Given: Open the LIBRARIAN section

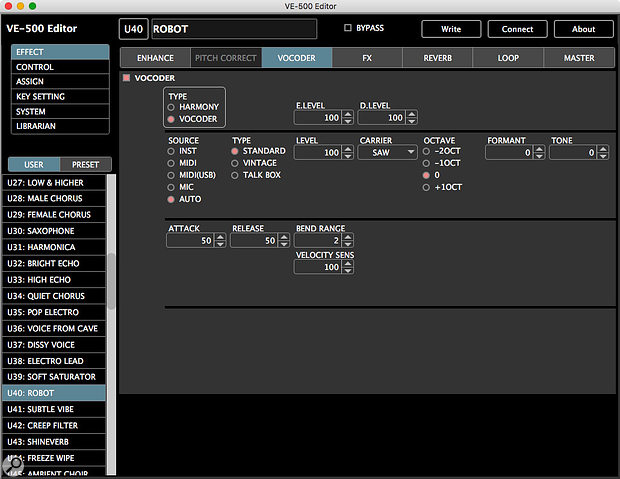Looking at the screenshot, I should click(x=60, y=126).
